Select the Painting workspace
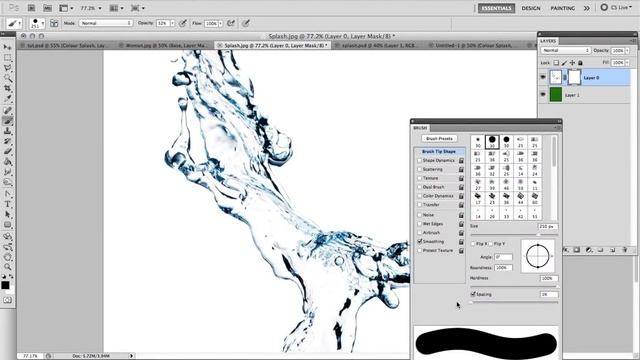The width and height of the screenshot is (640, 360). click(x=562, y=8)
